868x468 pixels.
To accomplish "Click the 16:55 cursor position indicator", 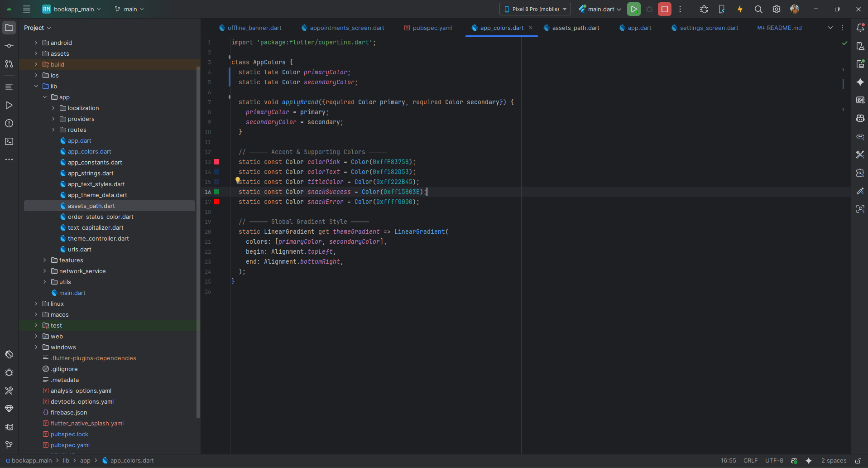I will point(728,461).
